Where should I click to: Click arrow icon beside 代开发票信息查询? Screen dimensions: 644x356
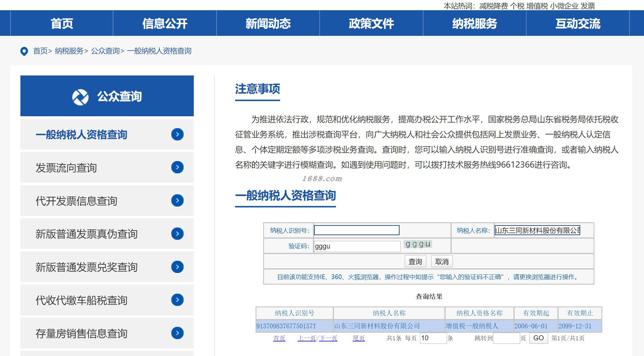[x=177, y=200]
